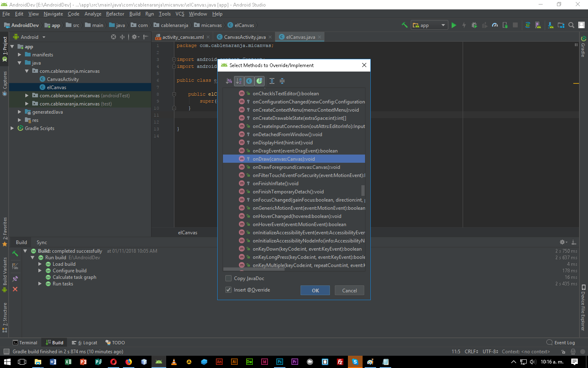This screenshot has height=368, width=588.
Task: Click the method list horizontal scrollbar
Action: (254, 269)
